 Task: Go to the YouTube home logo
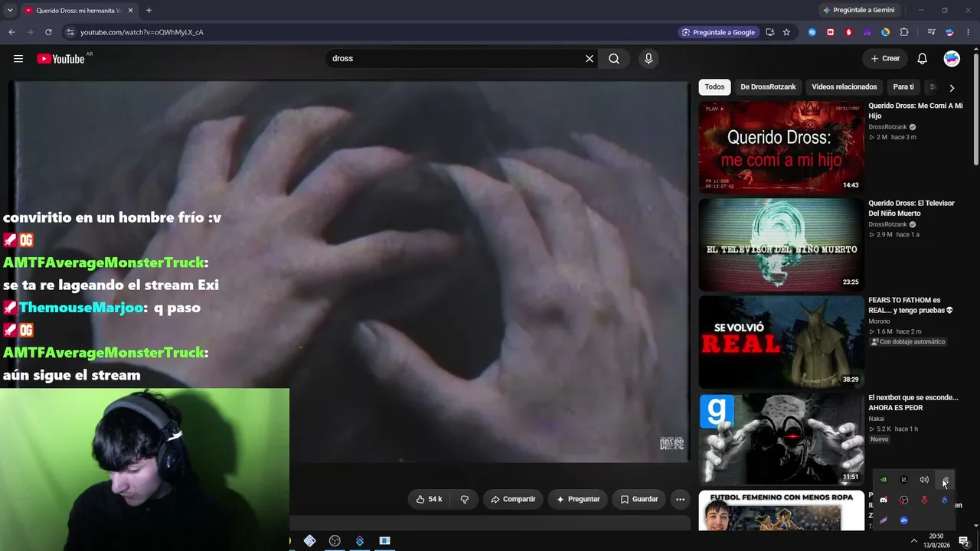click(x=60, y=59)
